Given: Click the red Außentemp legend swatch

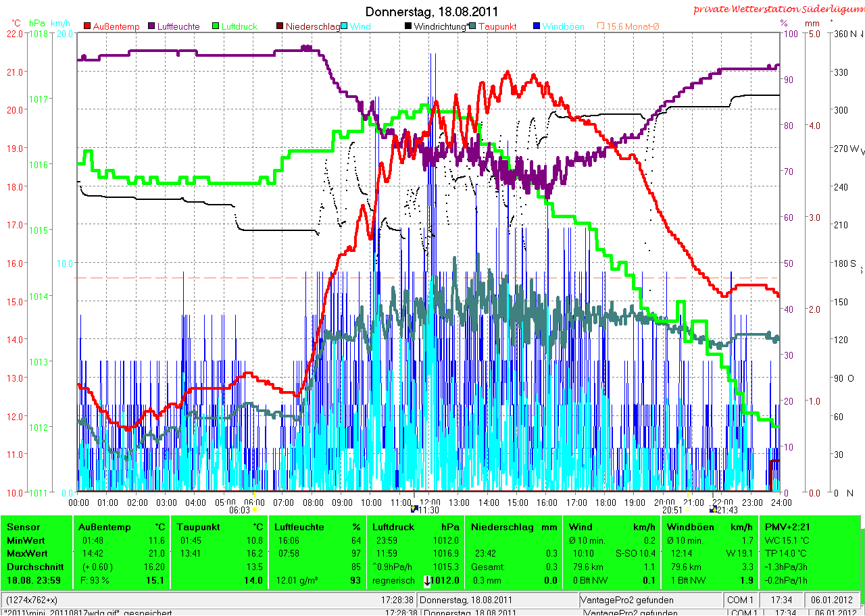Looking at the screenshot, I should (x=87, y=26).
